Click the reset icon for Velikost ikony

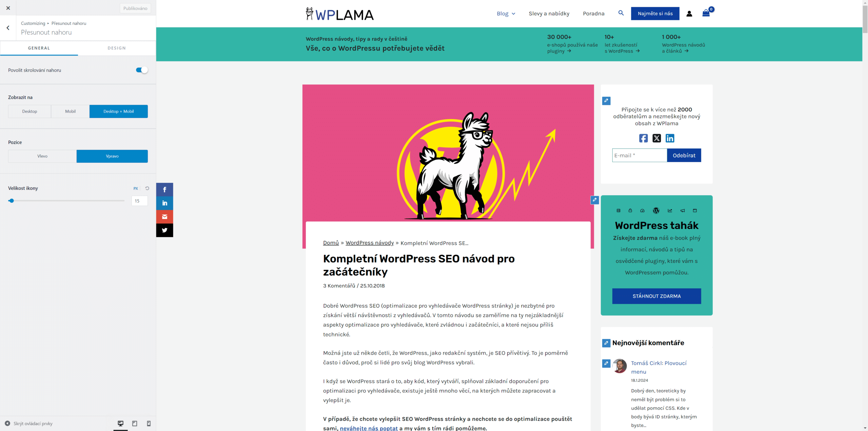147,188
